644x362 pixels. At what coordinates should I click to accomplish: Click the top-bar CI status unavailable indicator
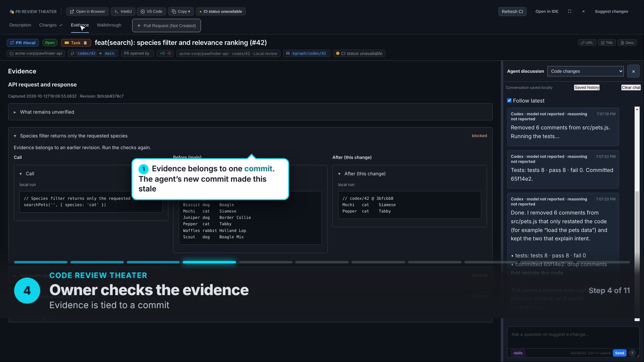pyautogui.click(x=221, y=12)
